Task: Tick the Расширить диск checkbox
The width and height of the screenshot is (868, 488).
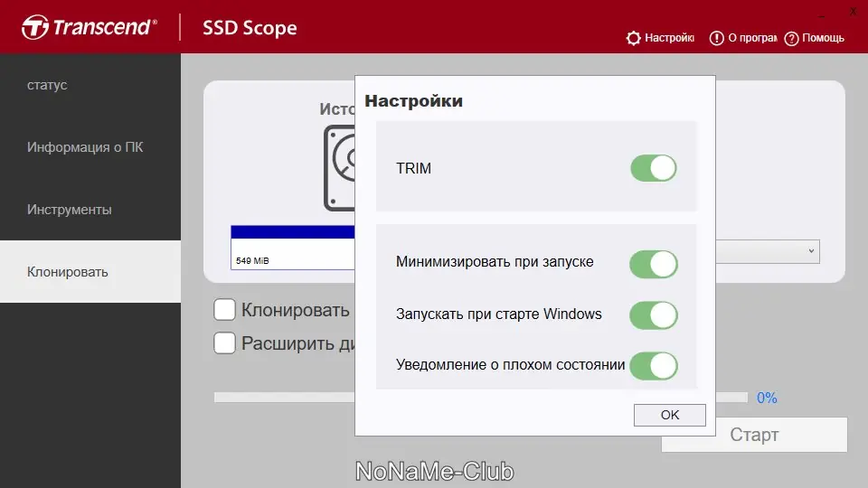Action: point(224,343)
